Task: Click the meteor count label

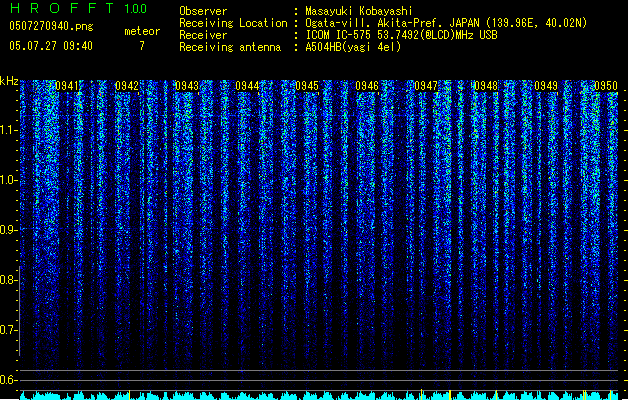Action: pos(142,31)
